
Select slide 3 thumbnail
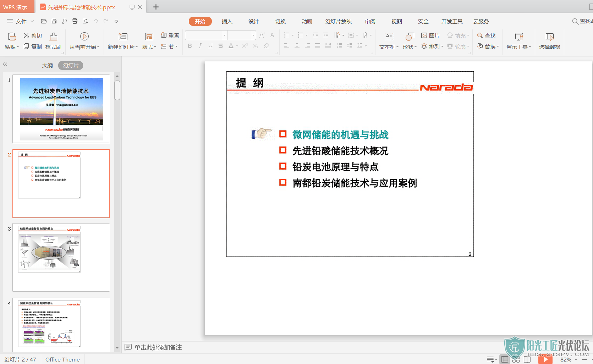(x=61, y=257)
